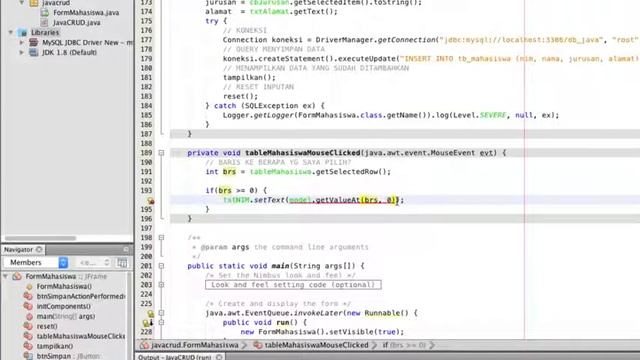The width and height of the screenshot is (640, 360).
Task: Expand the JDK 1.8 (Default) node
Action: [x=22, y=52]
